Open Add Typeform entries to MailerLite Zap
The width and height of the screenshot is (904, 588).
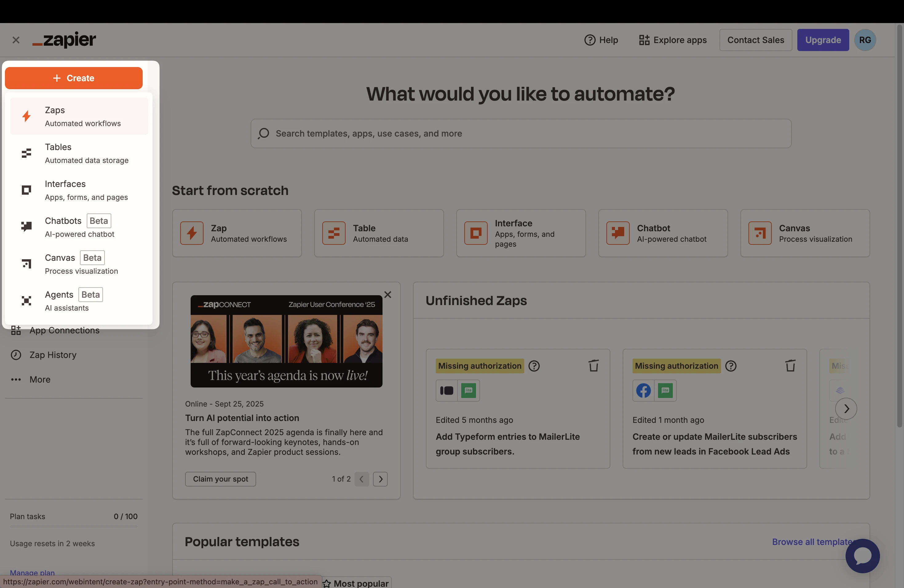[507, 444]
